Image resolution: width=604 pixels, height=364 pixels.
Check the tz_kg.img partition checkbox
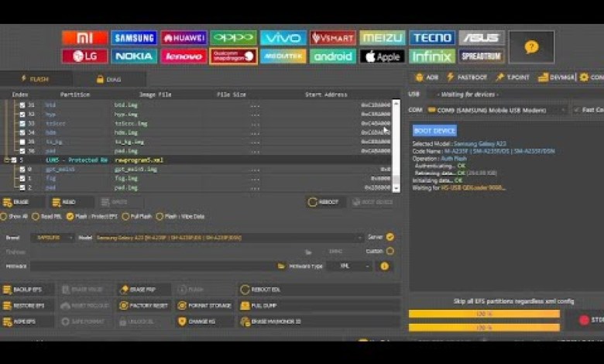point(22,142)
